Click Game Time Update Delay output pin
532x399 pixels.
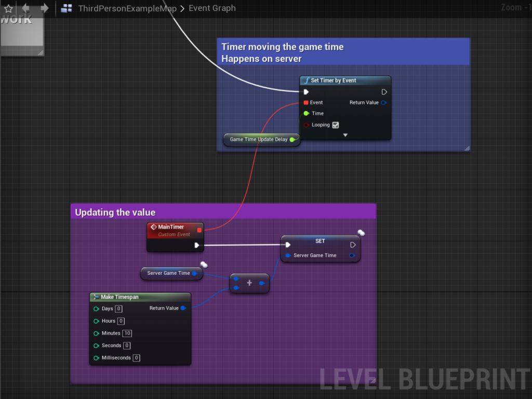coord(292,139)
